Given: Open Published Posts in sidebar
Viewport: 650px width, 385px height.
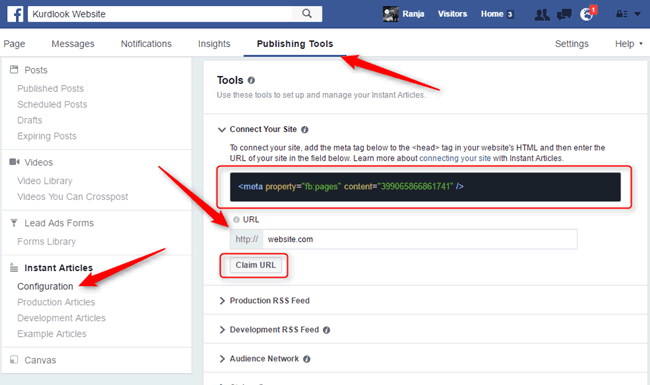Looking at the screenshot, I should point(51,89).
